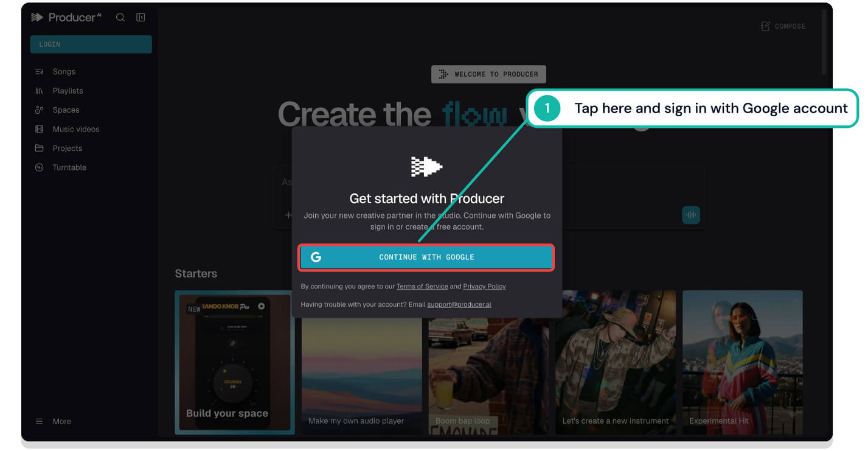Open Turntable in the sidebar

pyautogui.click(x=69, y=167)
